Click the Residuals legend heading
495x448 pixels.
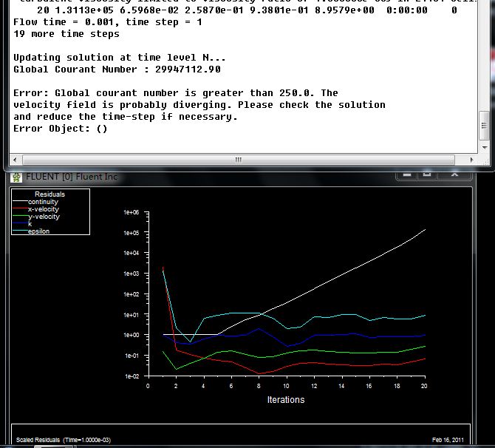point(49,194)
